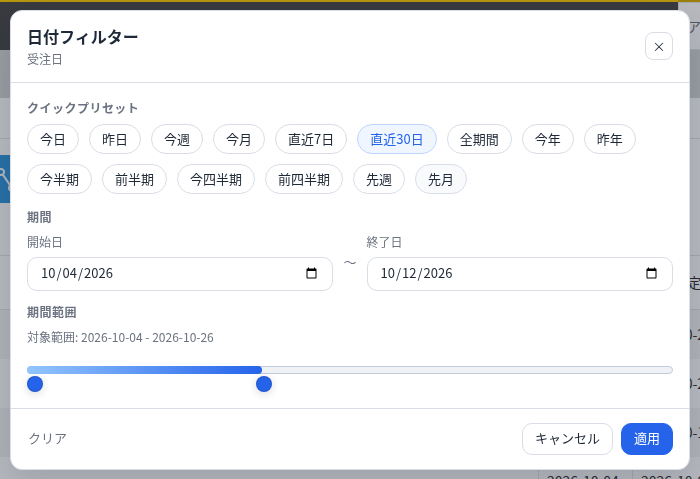Click the 受注日 subtitle
This screenshot has width=700, height=479.
point(45,59)
